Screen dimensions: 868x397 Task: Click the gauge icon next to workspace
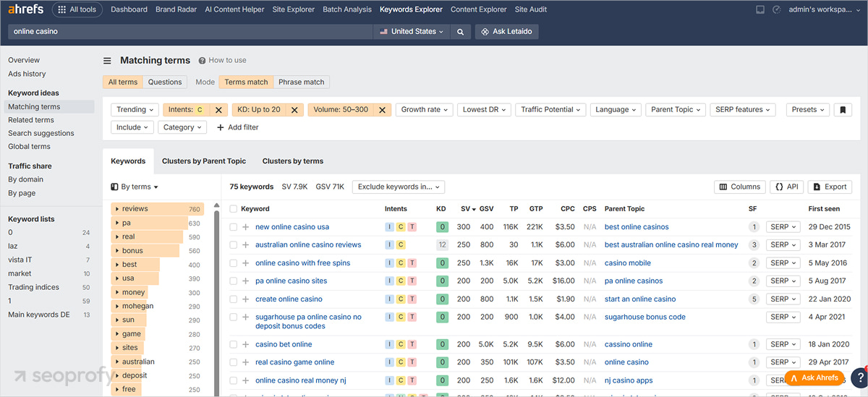(x=777, y=10)
